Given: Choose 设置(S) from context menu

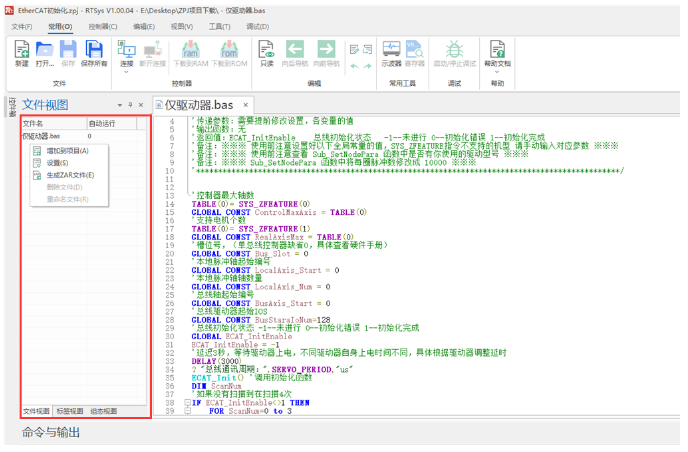Looking at the screenshot, I should pyautogui.click(x=69, y=163).
